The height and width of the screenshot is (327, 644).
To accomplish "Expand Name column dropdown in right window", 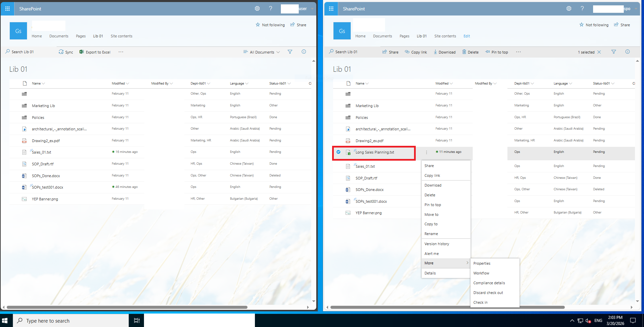I will point(367,84).
